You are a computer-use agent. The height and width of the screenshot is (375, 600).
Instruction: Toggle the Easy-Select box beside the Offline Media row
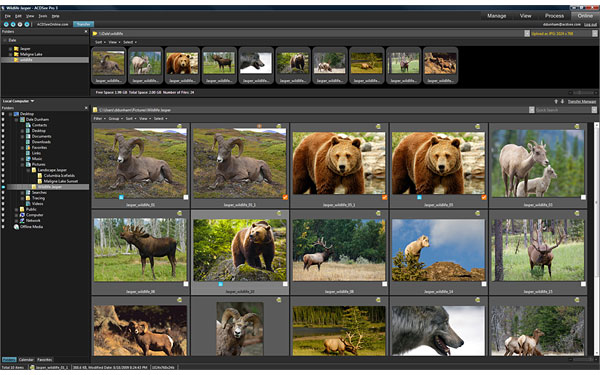(x=3, y=227)
